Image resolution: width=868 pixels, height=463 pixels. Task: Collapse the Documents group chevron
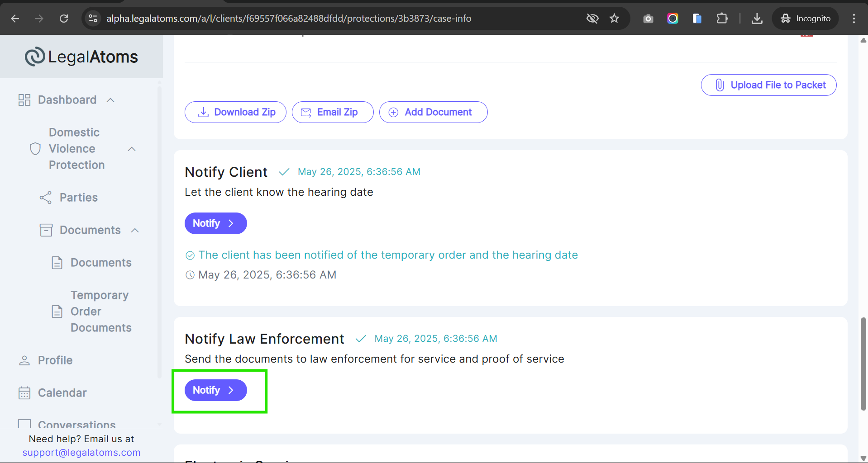pos(135,230)
